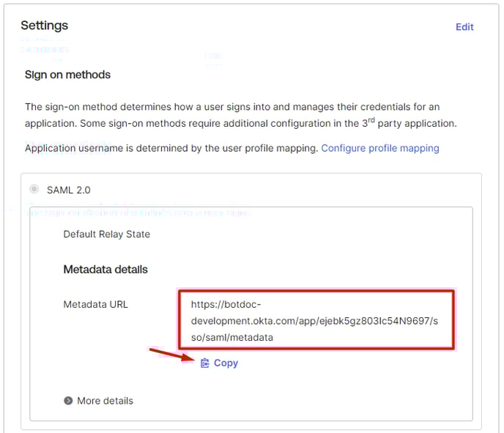Image resolution: width=504 pixels, height=433 pixels.
Task: Click the Settings section title
Action: point(44,26)
